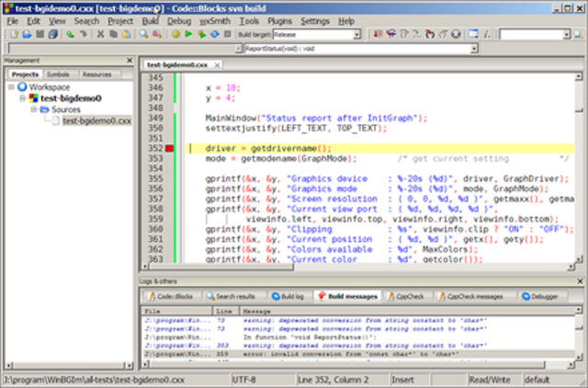Click the File column header
Image resolution: width=588 pixels, height=388 pixels.
pyautogui.click(x=177, y=311)
